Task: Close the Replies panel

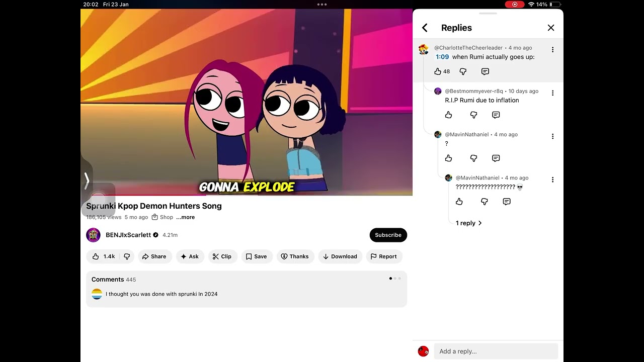Action: (x=551, y=28)
